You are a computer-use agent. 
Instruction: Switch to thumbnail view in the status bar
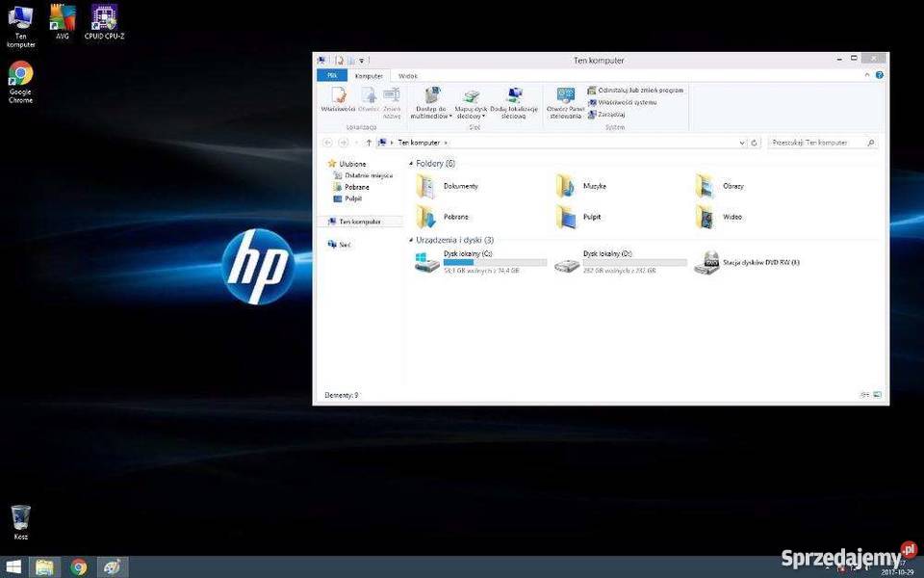(x=877, y=394)
